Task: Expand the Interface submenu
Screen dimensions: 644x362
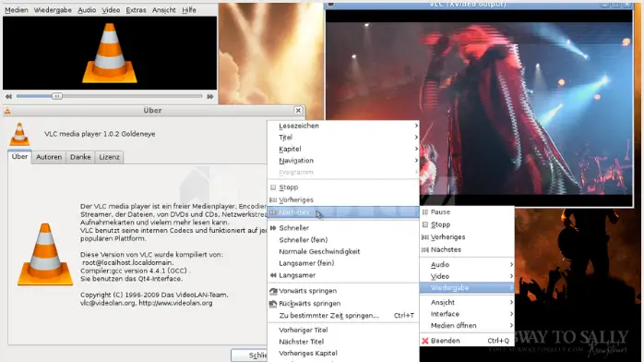Action: 467,314
